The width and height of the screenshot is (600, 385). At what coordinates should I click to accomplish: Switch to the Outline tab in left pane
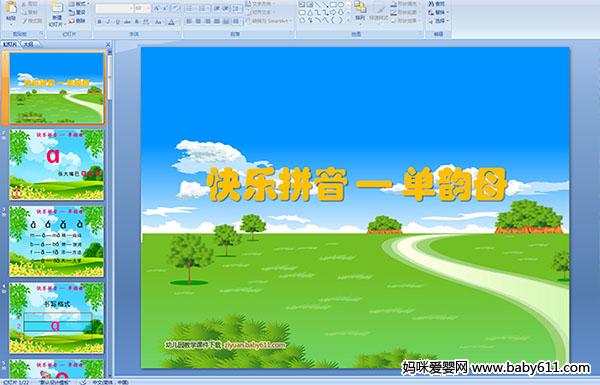point(28,44)
